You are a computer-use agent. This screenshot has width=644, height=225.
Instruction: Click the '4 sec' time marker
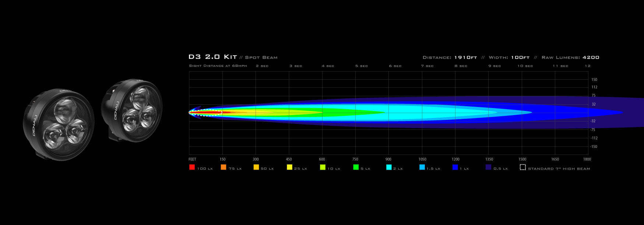coord(328,66)
